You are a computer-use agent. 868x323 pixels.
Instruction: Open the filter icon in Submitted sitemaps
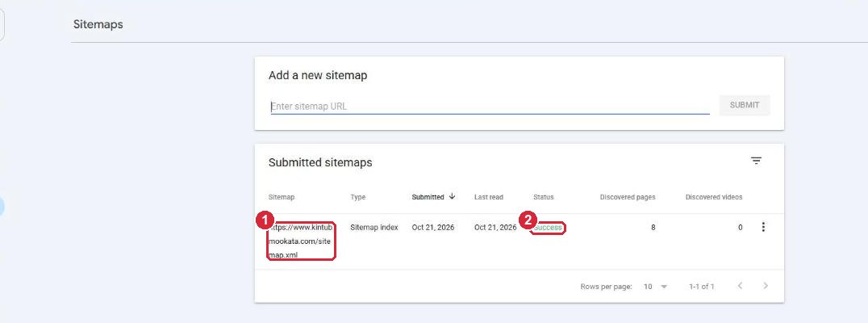[756, 161]
